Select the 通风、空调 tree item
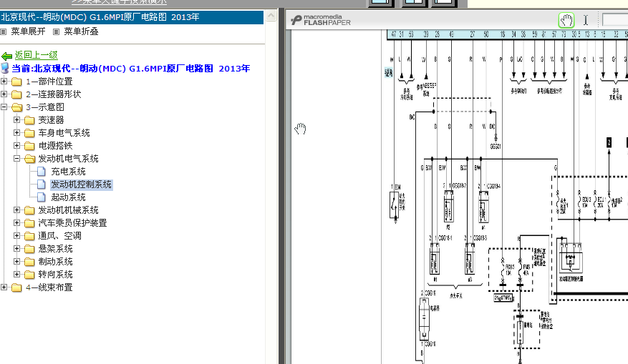The image size is (628, 364). (60, 236)
